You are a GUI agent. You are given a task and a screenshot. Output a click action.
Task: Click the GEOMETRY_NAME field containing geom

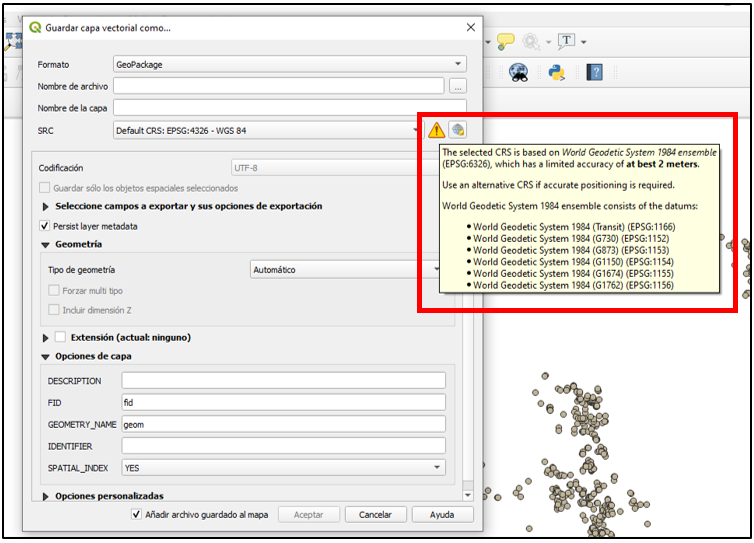point(284,424)
